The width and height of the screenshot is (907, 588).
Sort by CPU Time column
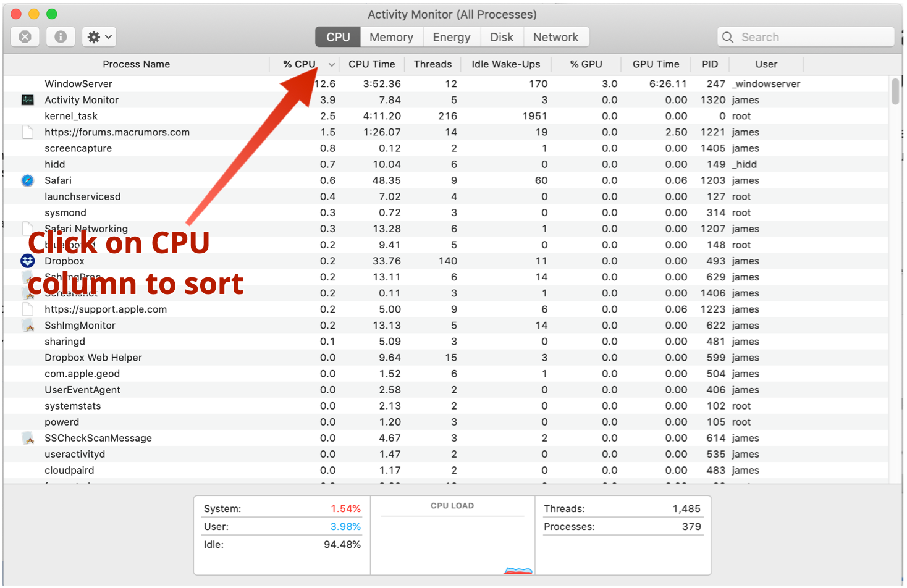(371, 64)
